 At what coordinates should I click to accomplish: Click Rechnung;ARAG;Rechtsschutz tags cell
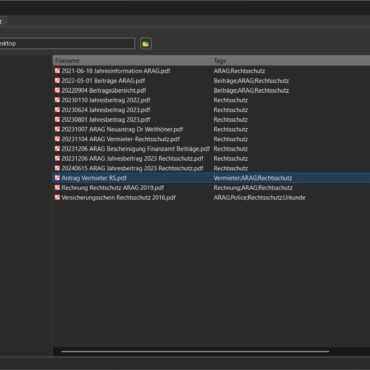[253, 188]
